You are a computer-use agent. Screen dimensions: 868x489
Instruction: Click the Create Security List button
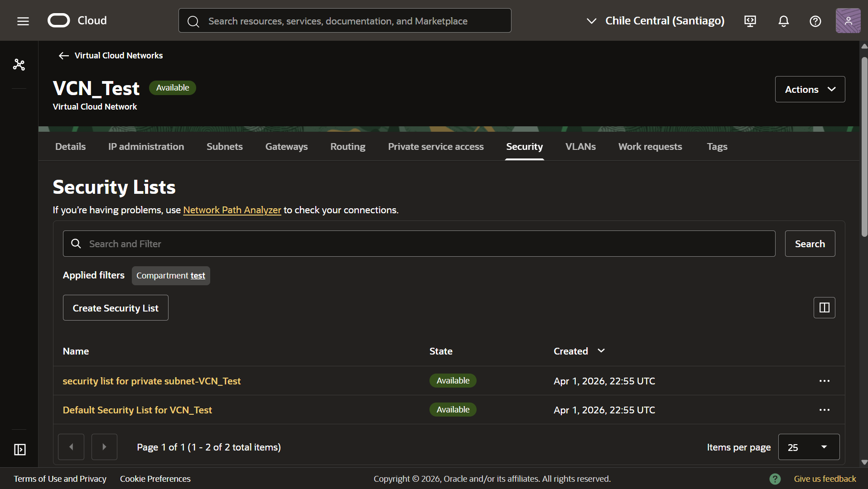click(116, 308)
